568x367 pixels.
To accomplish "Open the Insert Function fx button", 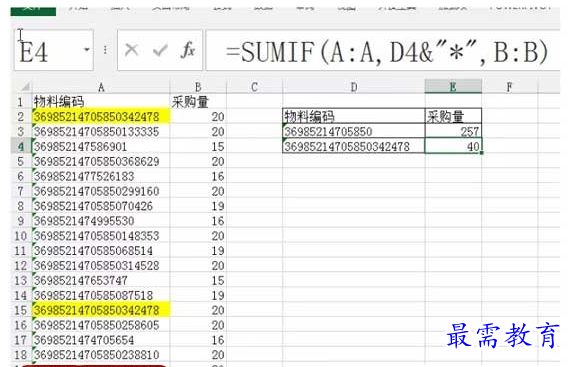I will (188, 50).
